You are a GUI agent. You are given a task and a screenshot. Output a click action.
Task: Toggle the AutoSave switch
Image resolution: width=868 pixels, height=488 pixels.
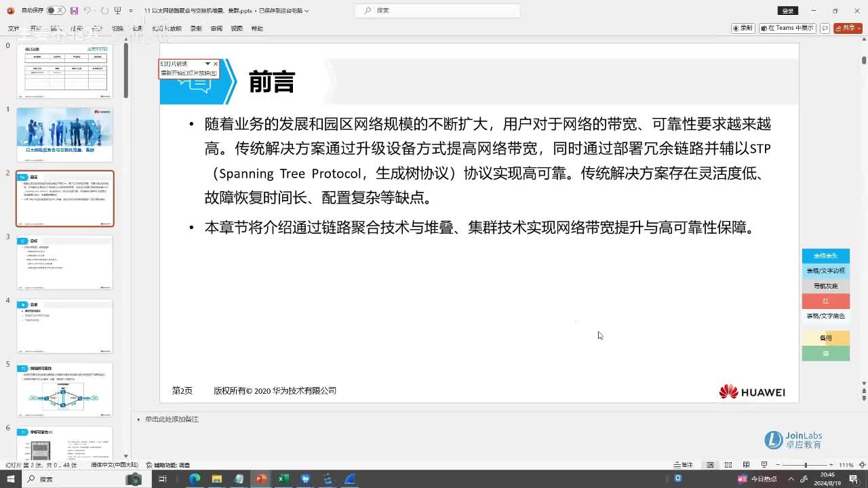tap(56, 11)
